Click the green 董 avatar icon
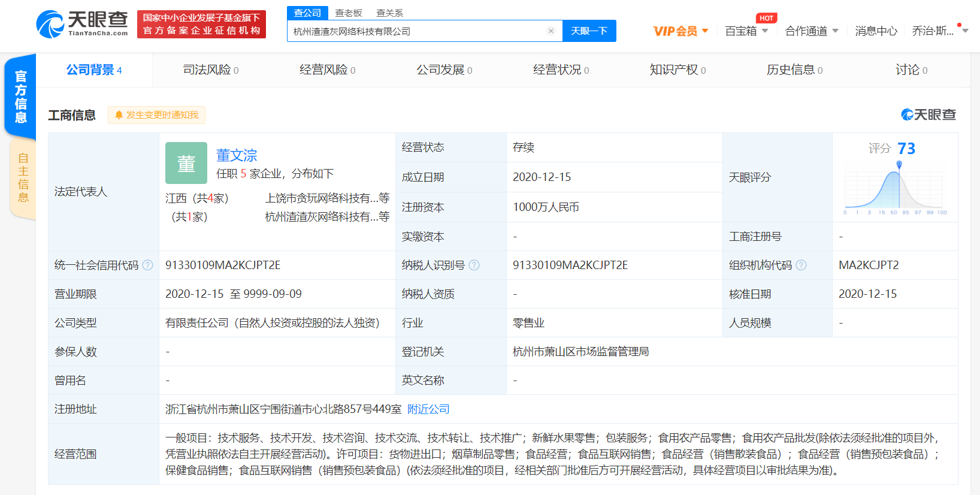The height and width of the screenshot is (495, 980). 186,163
